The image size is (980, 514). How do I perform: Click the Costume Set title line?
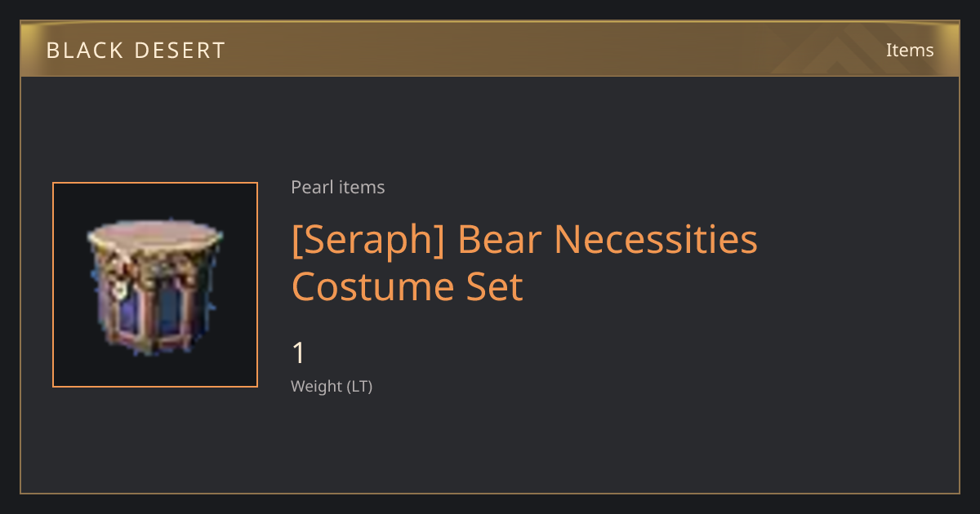click(x=408, y=286)
